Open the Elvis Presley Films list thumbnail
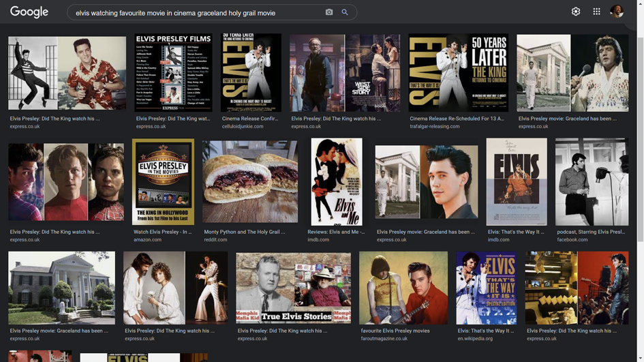This screenshot has height=362, width=644. pos(173,73)
